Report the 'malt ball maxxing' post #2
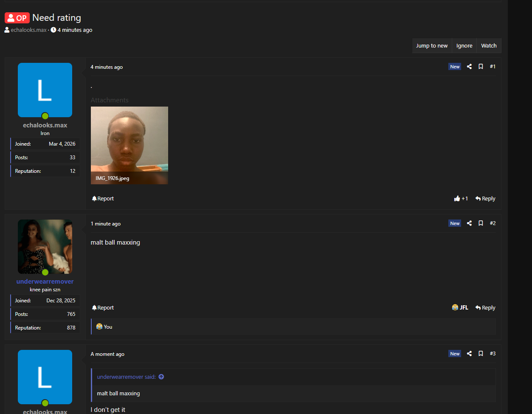This screenshot has width=532, height=414. click(103, 308)
